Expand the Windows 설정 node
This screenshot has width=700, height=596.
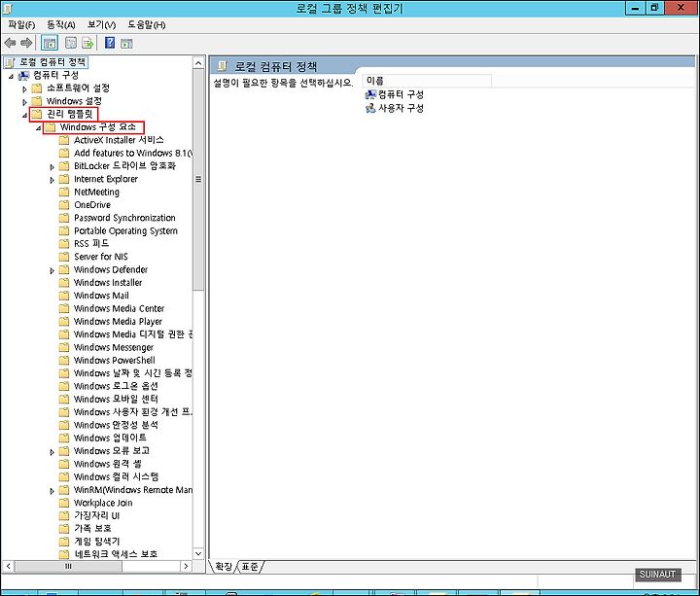coord(24,102)
